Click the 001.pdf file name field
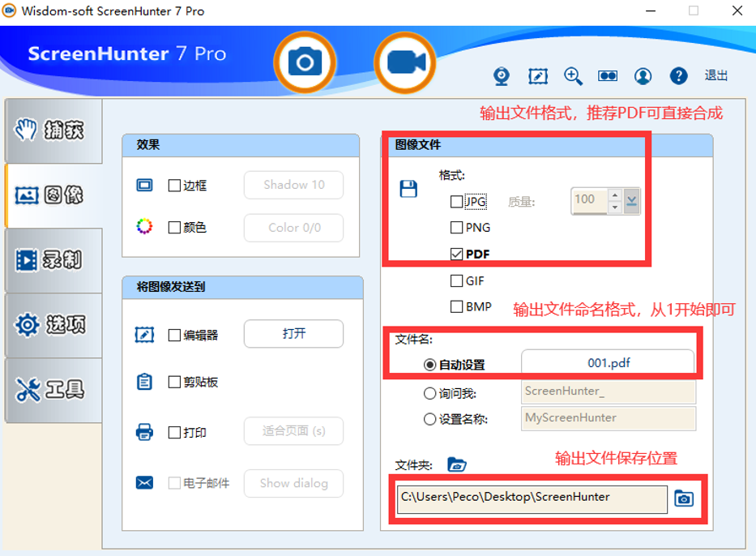The width and height of the screenshot is (756, 556). [608, 362]
